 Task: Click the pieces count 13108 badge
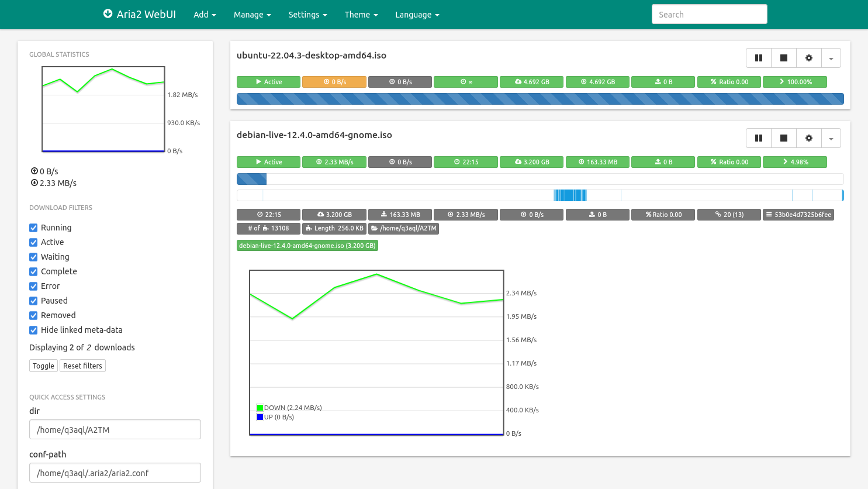(268, 228)
